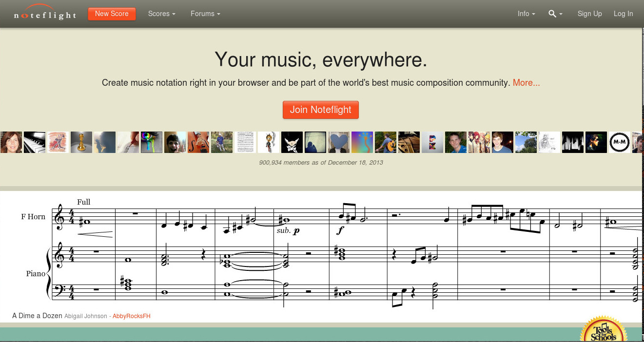Follow the More... link
The image size is (644, 342).
(527, 83)
